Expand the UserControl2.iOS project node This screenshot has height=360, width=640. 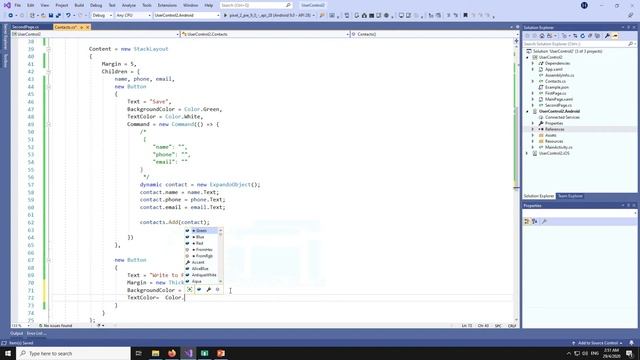(527, 153)
